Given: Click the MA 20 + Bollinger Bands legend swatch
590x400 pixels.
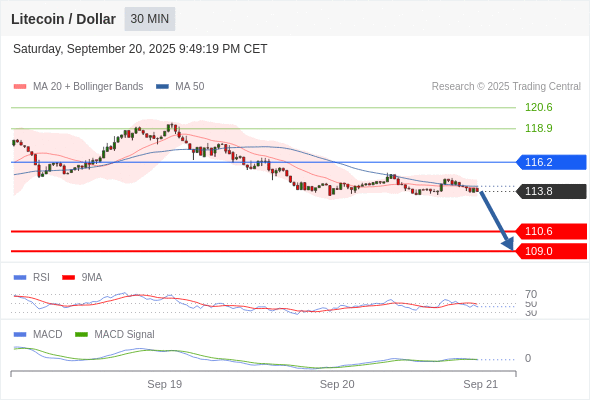Looking at the screenshot, I should (20, 87).
